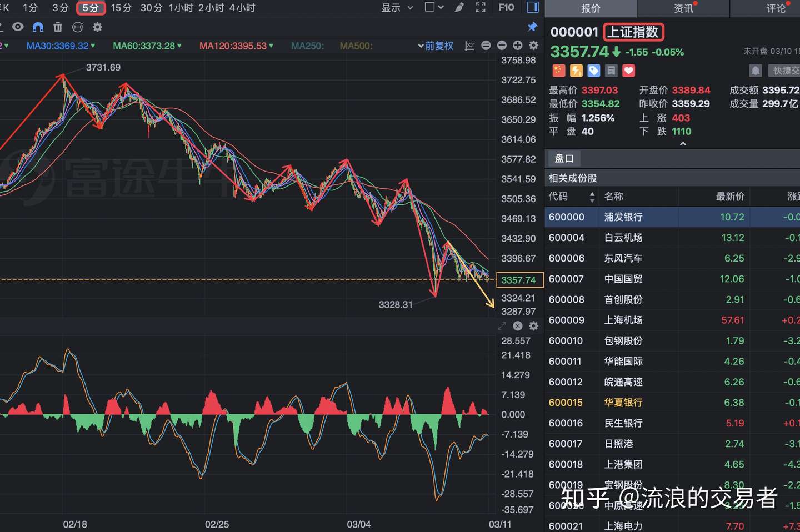
Task: Open the MA120 indicator dropdown
Action: coord(236,46)
